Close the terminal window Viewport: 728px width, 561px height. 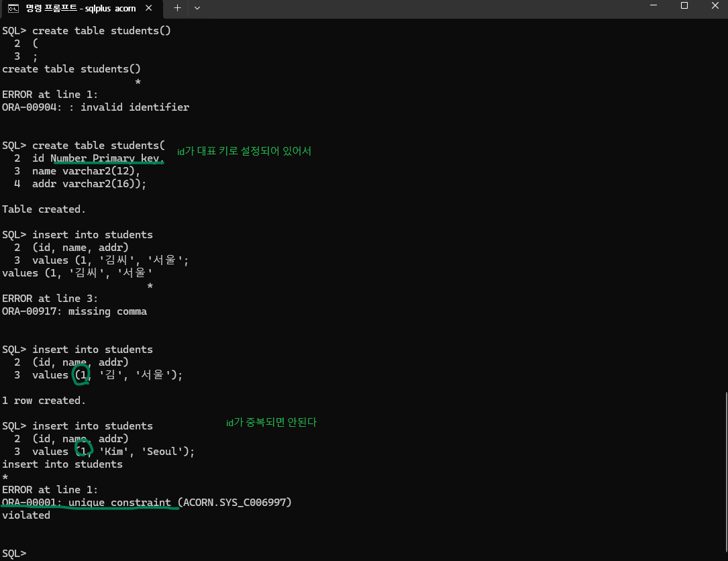(715, 5)
